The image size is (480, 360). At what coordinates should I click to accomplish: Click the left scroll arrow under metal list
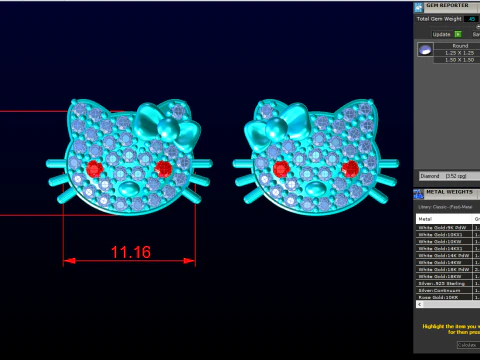(420, 304)
